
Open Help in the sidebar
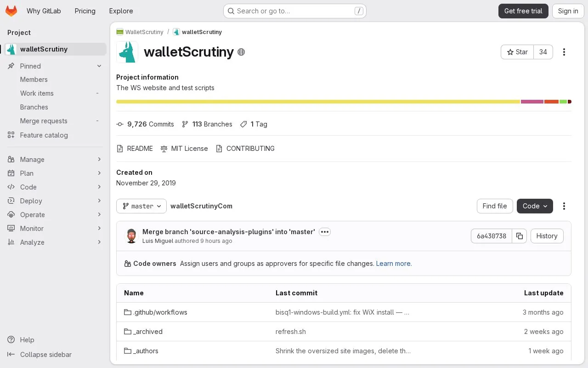pyautogui.click(x=21, y=340)
